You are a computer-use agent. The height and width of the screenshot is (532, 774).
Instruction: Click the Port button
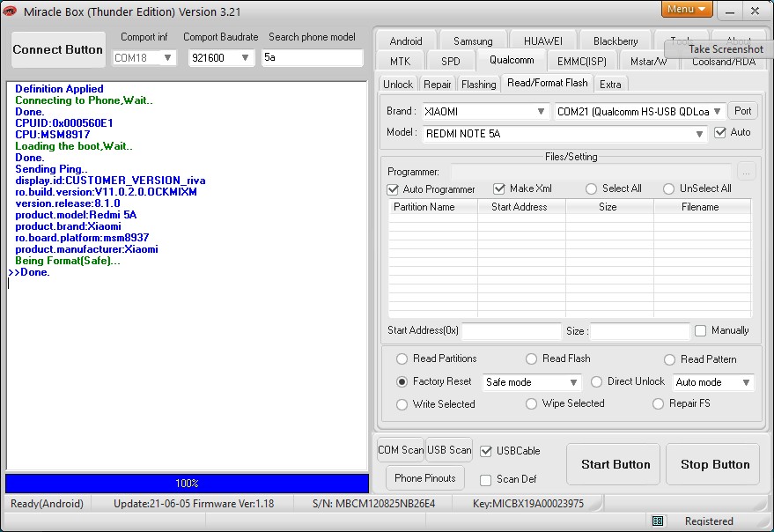point(743,111)
